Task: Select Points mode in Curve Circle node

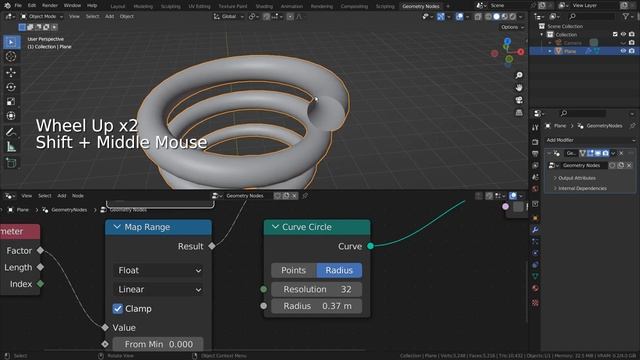Action: (x=293, y=270)
